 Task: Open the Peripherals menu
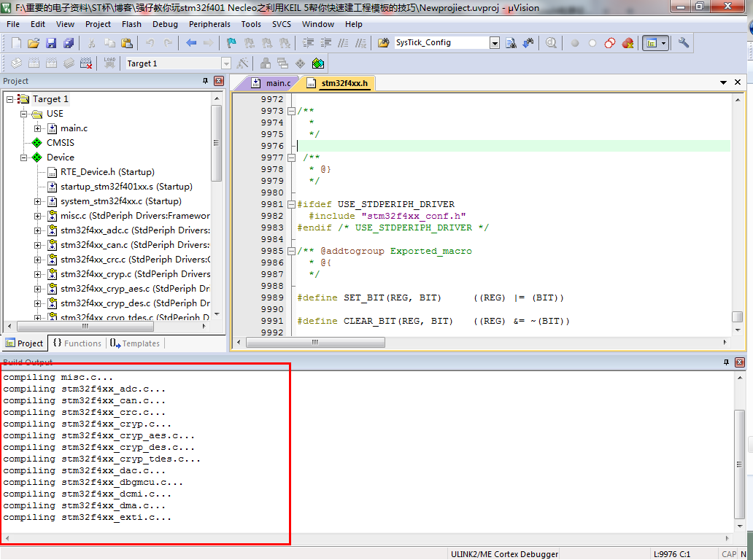coord(209,24)
